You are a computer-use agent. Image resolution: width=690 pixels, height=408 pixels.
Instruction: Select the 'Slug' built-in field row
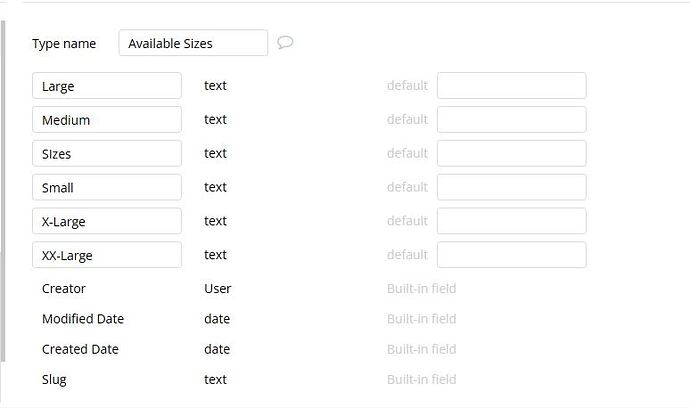tap(54, 380)
